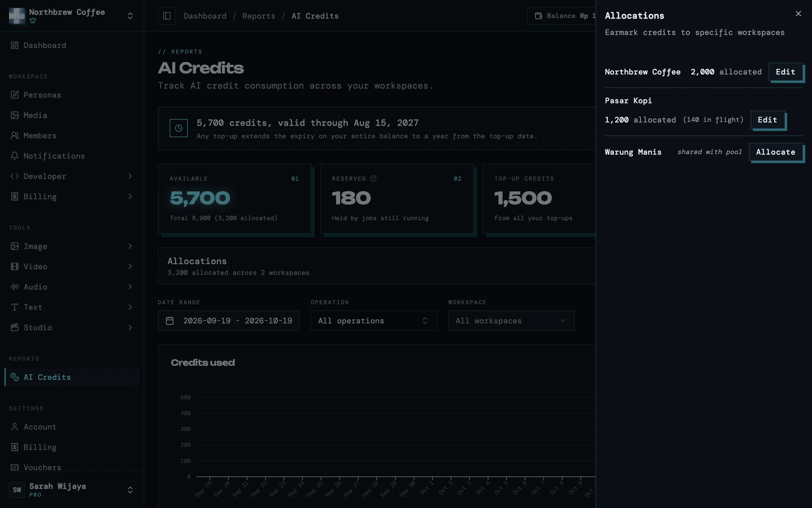812x508 pixels.
Task: Open Northbrew Coffee workspace switcher
Action: (72, 16)
